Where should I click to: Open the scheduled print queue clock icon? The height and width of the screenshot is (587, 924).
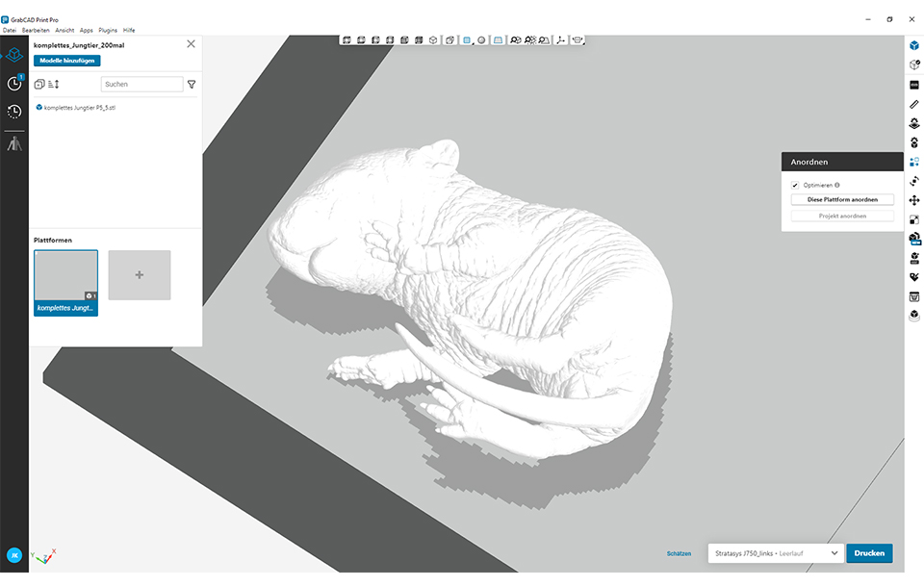[14, 84]
